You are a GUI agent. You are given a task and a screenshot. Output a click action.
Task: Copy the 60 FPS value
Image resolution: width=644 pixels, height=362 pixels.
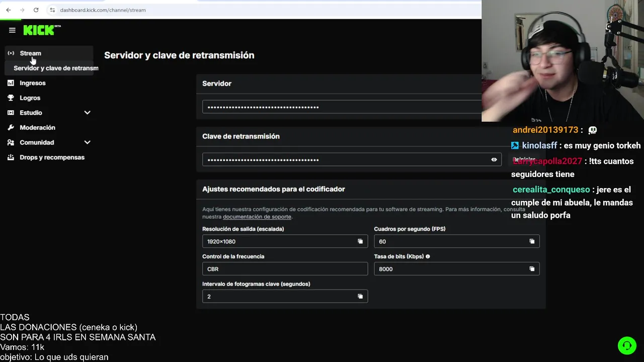pos(532,241)
